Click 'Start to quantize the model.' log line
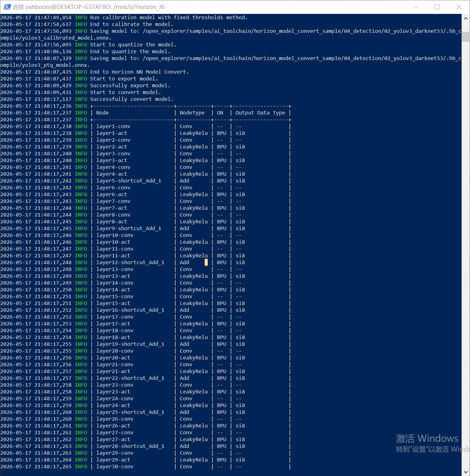The image size is (470, 476). pyautogui.click(x=133, y=45)
